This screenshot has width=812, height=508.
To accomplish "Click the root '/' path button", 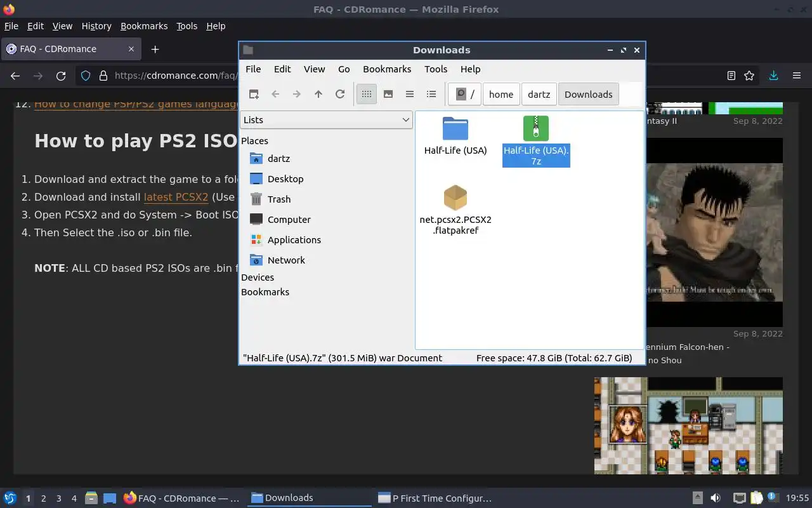I will click(x=465, y=94).
